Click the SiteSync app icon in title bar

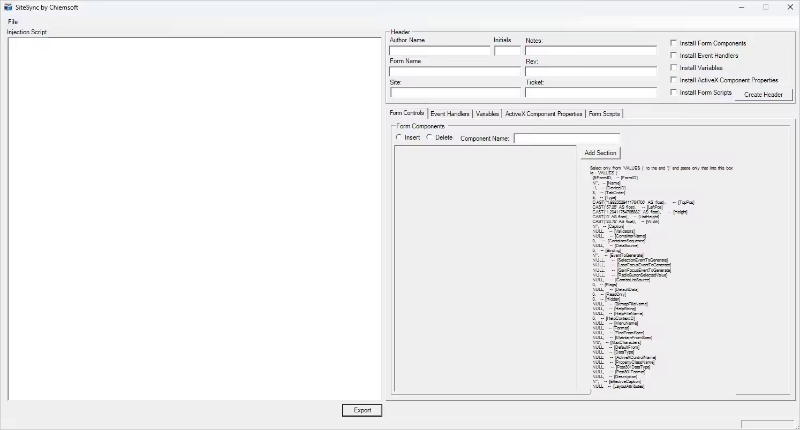8,7
